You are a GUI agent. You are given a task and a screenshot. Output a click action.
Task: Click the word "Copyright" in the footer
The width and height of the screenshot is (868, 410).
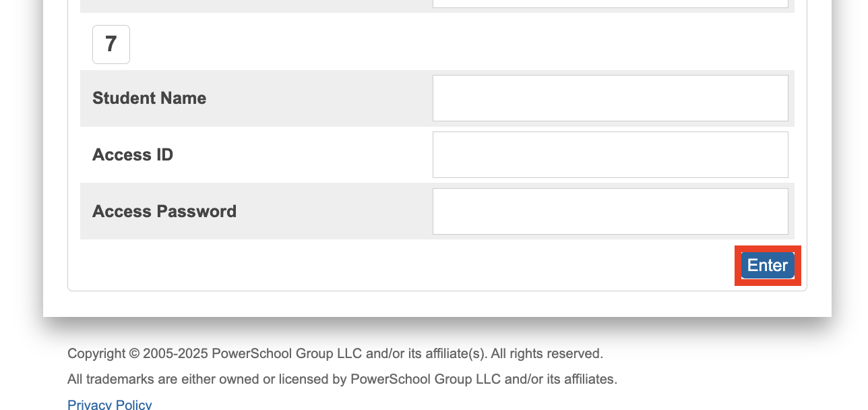pyautogui.click(x=96, y=353)
